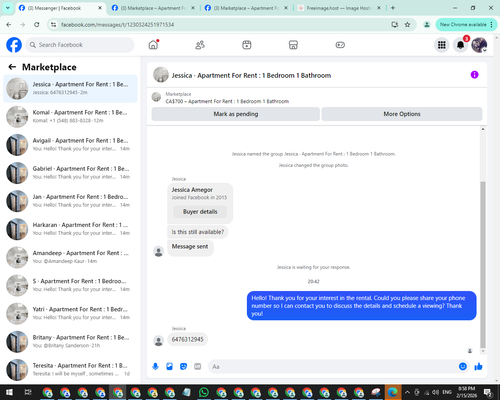Viewport: 500px width, 400px height.
Task: Open S apartment conversation
Action: [x=70, y=285]
